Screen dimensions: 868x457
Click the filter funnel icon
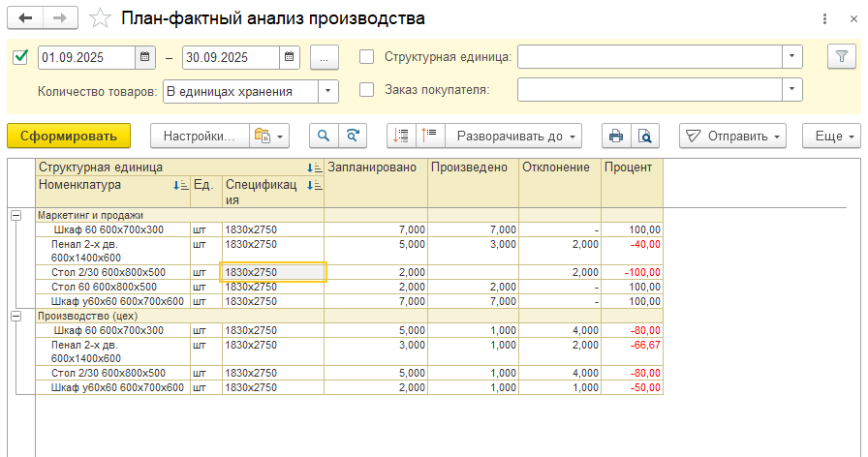[841, 57]
